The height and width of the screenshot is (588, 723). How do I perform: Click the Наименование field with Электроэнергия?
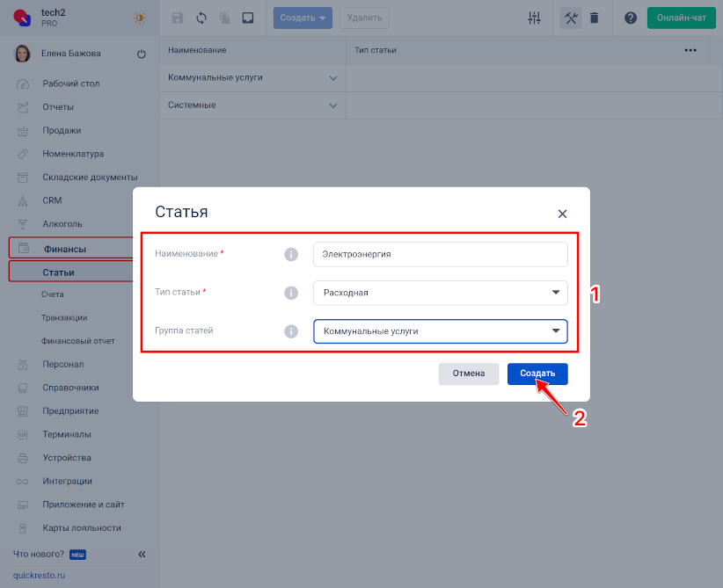(441, 254)
